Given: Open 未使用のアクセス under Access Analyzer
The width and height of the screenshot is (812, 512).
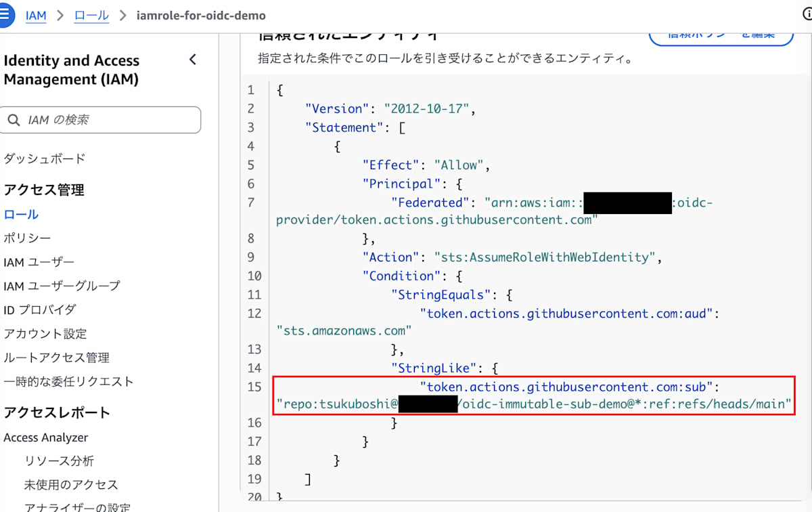Looking at the screenshot, I should coord(71,484).
